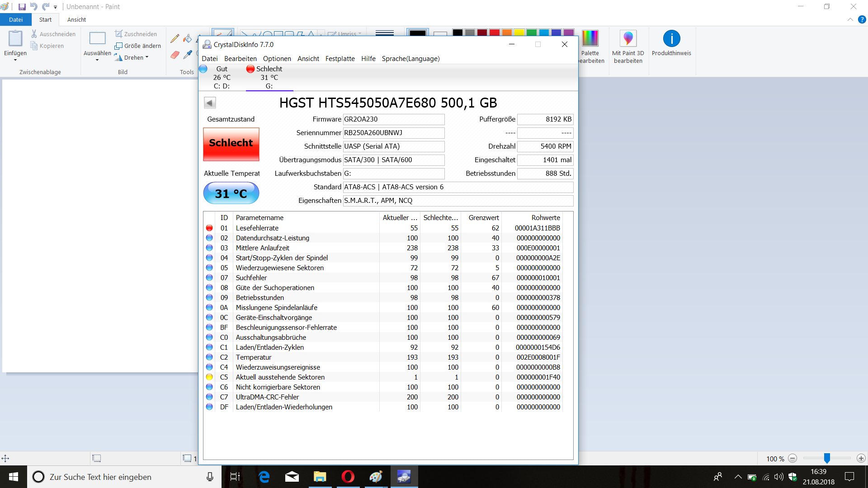Select the Color picker eyedropper tool

tap(188, 55)
